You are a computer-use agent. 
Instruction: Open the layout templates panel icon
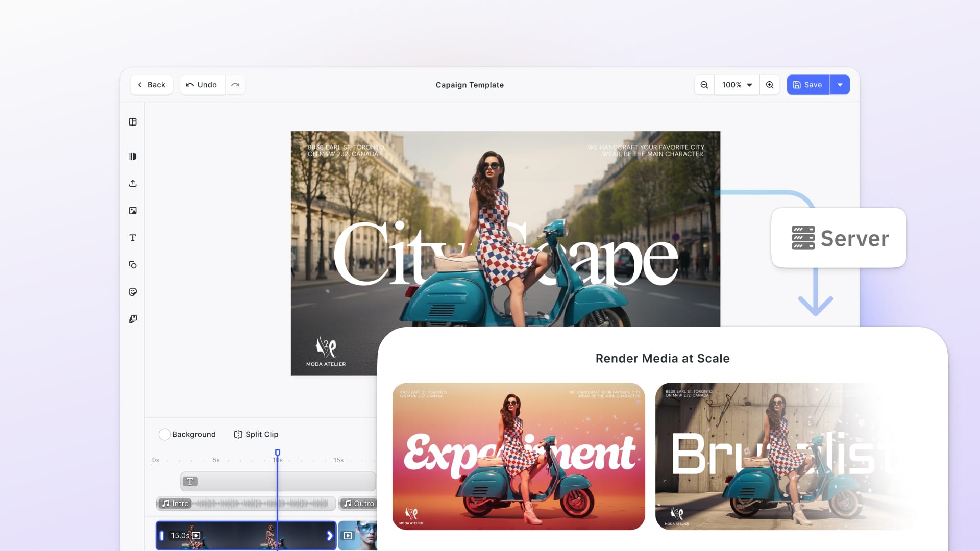[133, 122]
